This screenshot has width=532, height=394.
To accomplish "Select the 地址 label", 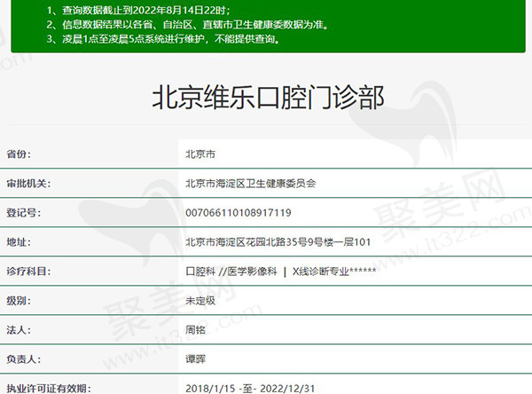I will pos(19,242).
